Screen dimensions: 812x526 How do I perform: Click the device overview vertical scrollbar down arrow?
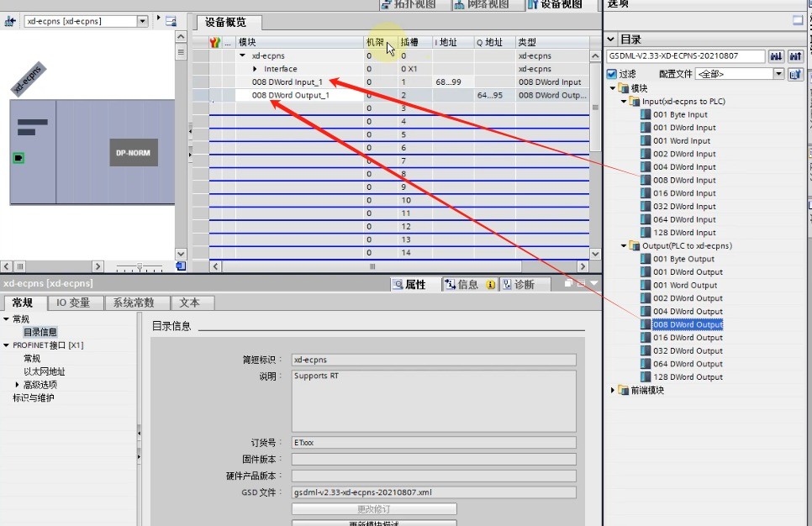595,254
